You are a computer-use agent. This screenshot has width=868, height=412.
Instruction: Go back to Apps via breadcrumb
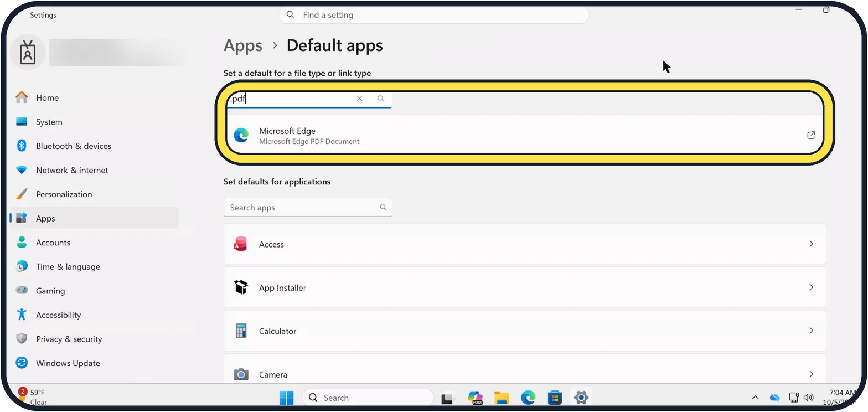[243, 45]
